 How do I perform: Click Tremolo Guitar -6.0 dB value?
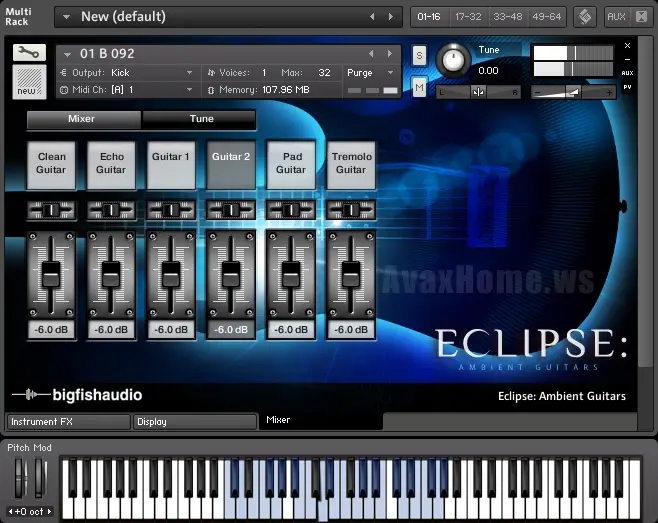coord(351,330)
